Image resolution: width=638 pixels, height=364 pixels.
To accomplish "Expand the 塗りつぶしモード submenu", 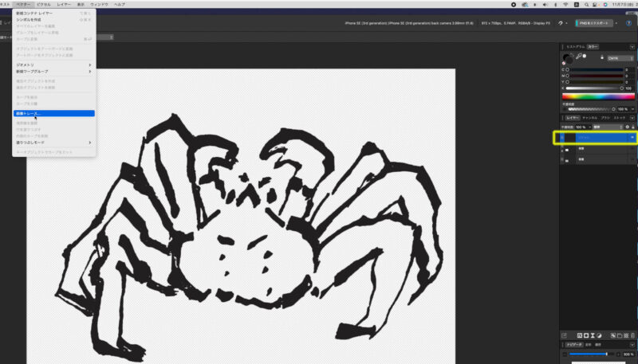I will (54, 143).
